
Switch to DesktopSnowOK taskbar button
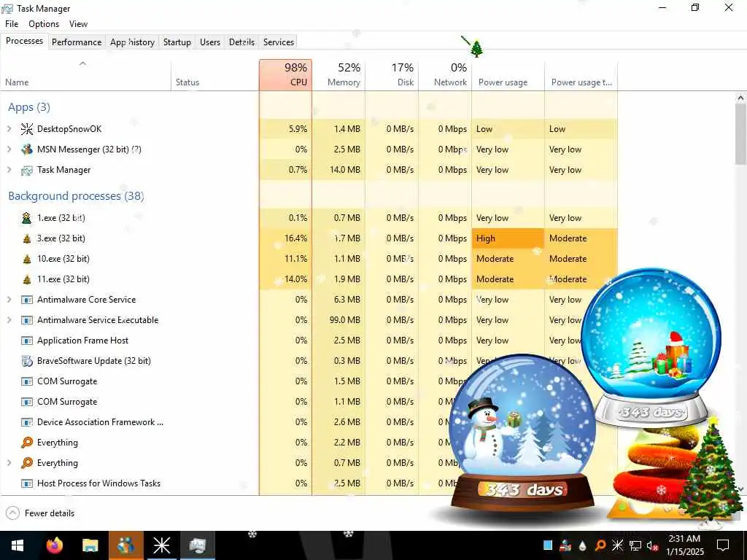pyautogui.click(x=161, y=545)
